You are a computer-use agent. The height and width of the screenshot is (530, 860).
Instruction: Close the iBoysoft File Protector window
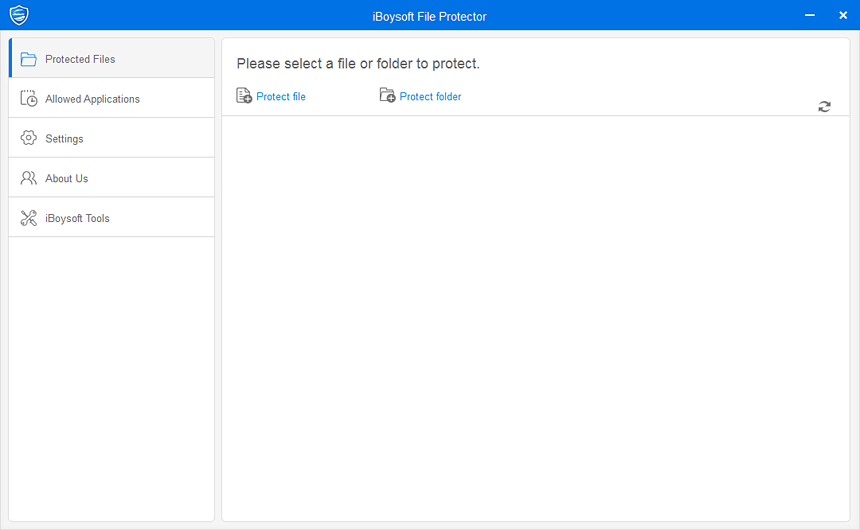(842, 15)
